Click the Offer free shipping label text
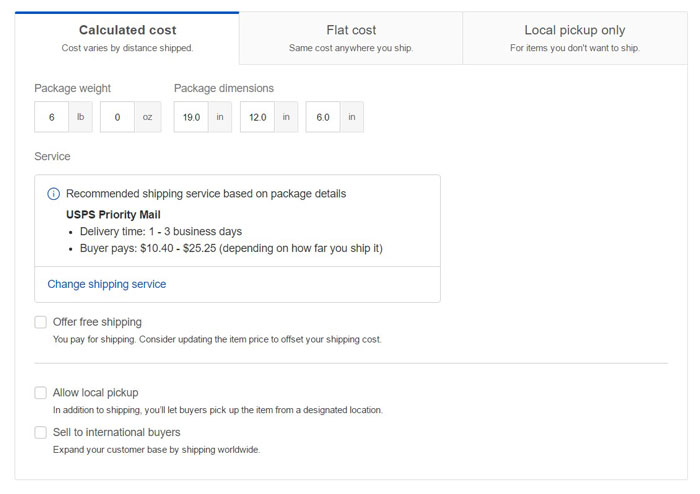Viewport: 700px width, 494px height. [97, 322]
